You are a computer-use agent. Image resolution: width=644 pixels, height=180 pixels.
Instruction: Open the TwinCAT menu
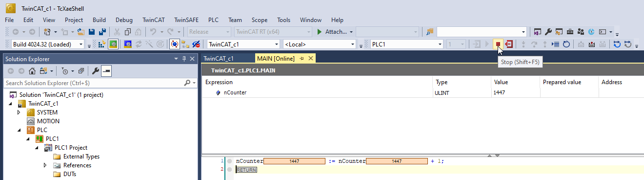(154, 20)
